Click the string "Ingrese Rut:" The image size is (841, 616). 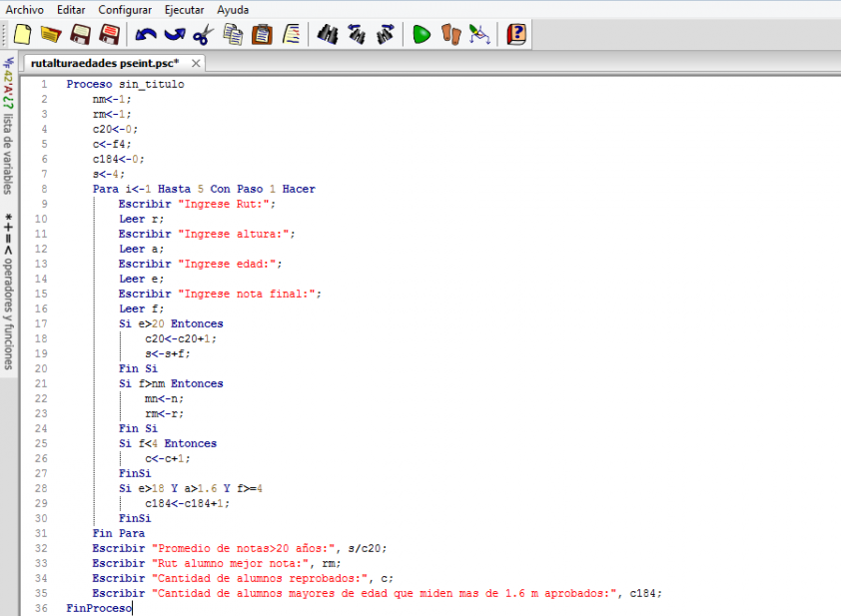tap(224, 204)
